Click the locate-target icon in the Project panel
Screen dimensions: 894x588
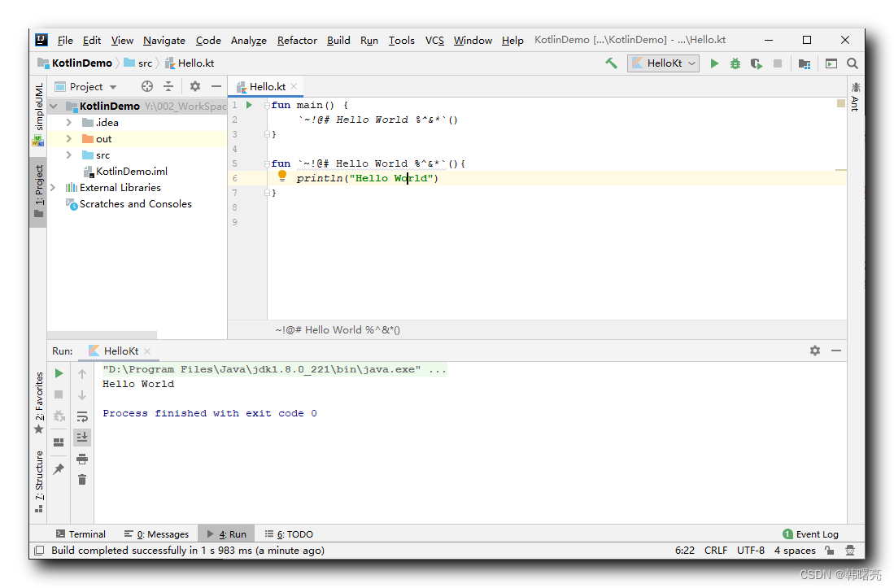click(x=147, y=86)
